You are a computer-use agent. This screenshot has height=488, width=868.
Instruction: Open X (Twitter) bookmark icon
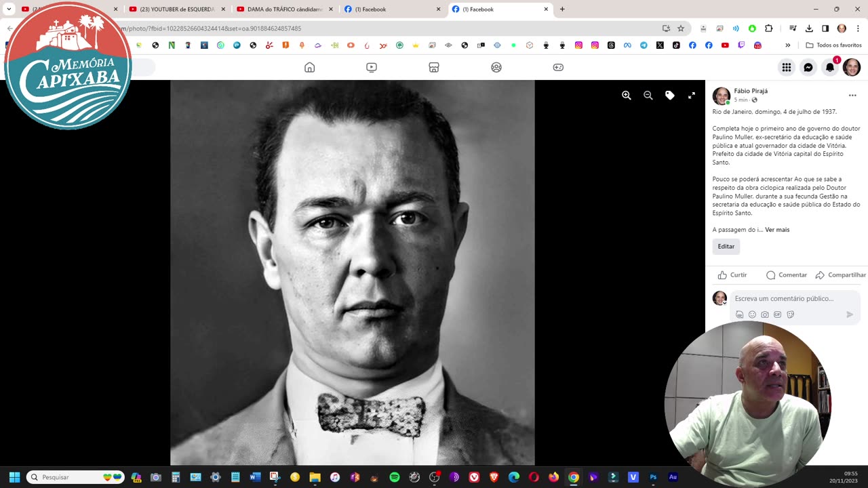[x=660, y=45]
